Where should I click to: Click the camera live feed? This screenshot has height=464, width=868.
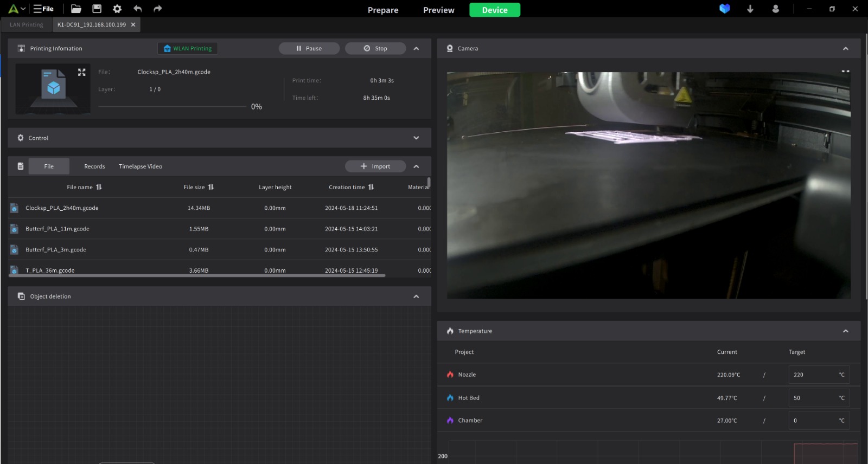coord(648,185)
